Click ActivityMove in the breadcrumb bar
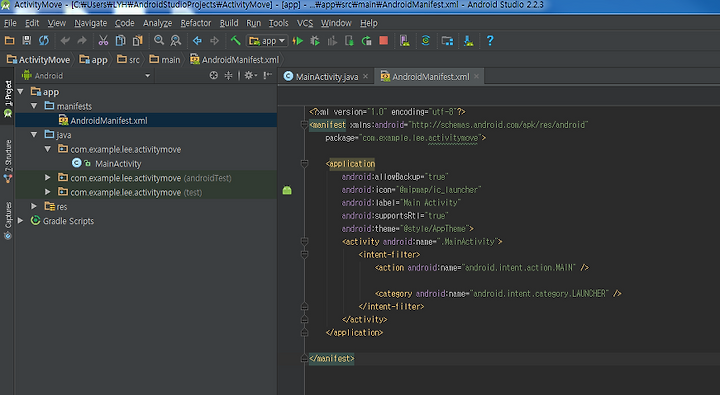720x395 pixels. (x=39, y=60)
